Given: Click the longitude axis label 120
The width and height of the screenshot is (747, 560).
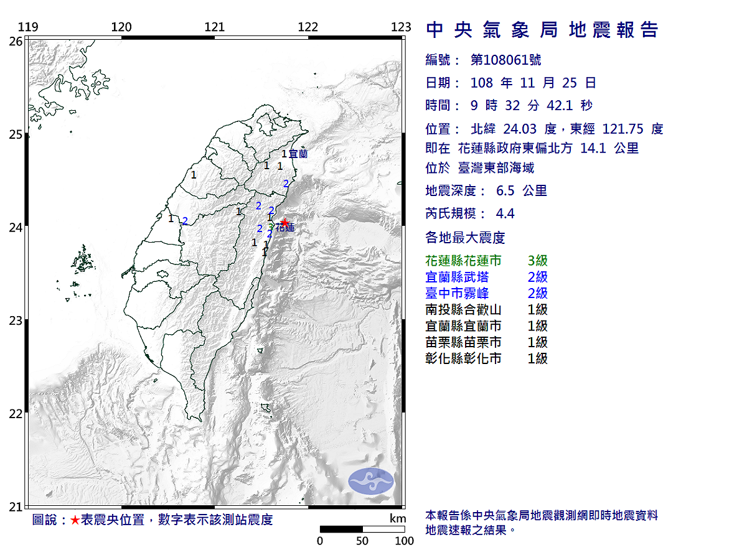Looking at the screenshot, I should [x=121, y=27].
